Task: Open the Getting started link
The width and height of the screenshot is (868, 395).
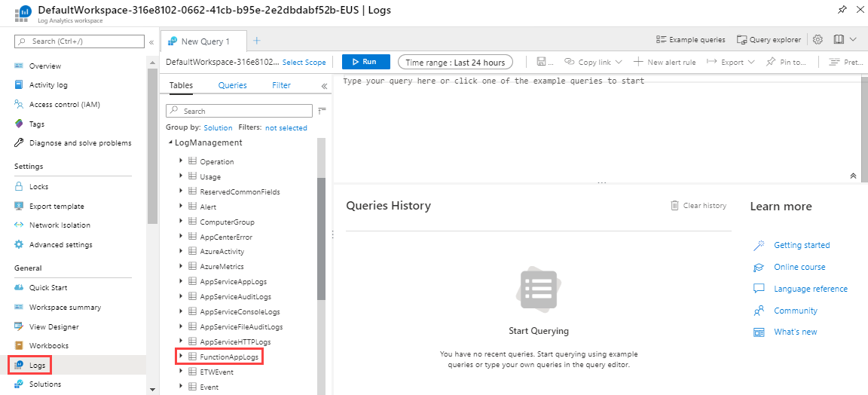Action: click(x=802, y=245)
